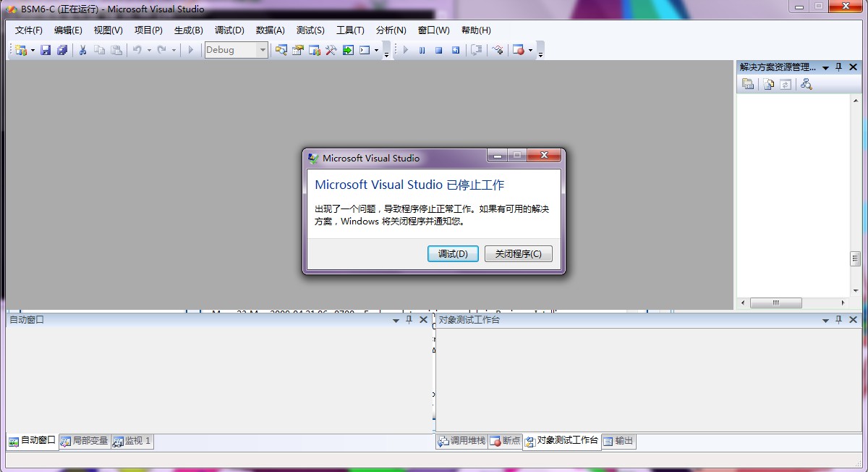The height and width of the screenshot is (472, 868).
Task: Open the 文件(F) menu
Action: point(29,30)
